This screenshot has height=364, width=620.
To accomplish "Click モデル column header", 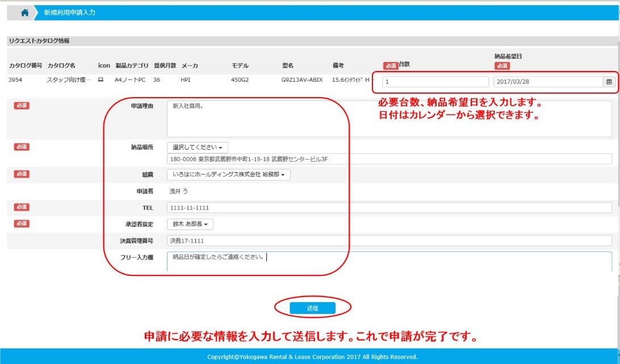I will [240, 66].
